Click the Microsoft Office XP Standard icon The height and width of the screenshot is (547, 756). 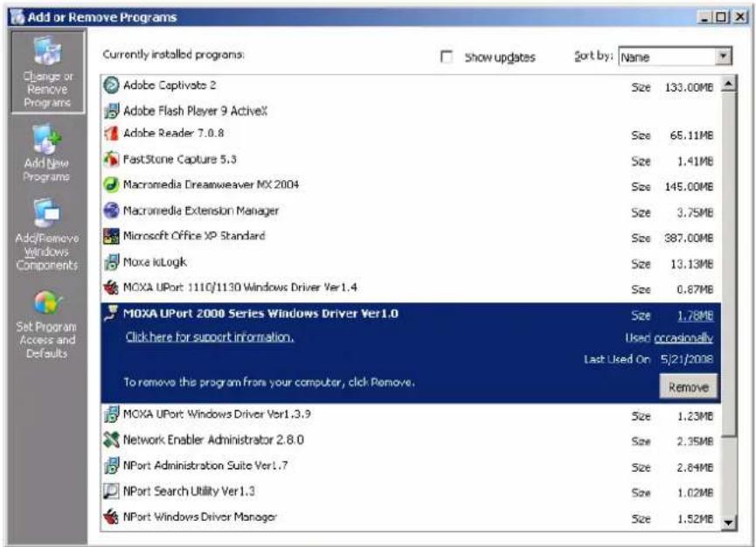[111, 236]
